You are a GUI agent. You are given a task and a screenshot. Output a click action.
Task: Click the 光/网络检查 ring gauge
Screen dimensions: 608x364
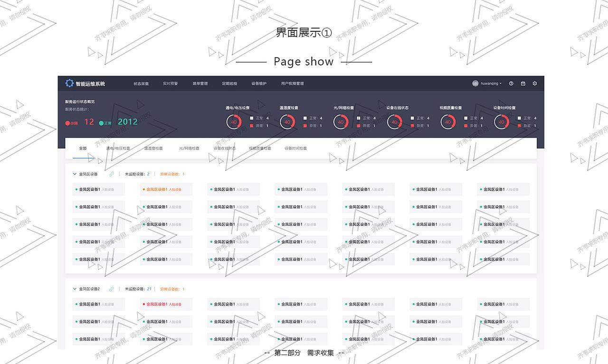pos(341,122)
